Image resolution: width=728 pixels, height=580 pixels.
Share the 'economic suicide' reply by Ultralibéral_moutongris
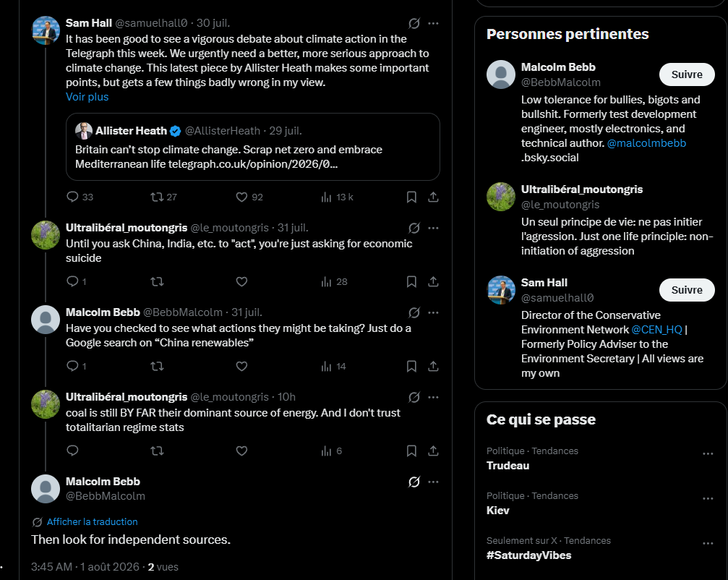point(433,281)
